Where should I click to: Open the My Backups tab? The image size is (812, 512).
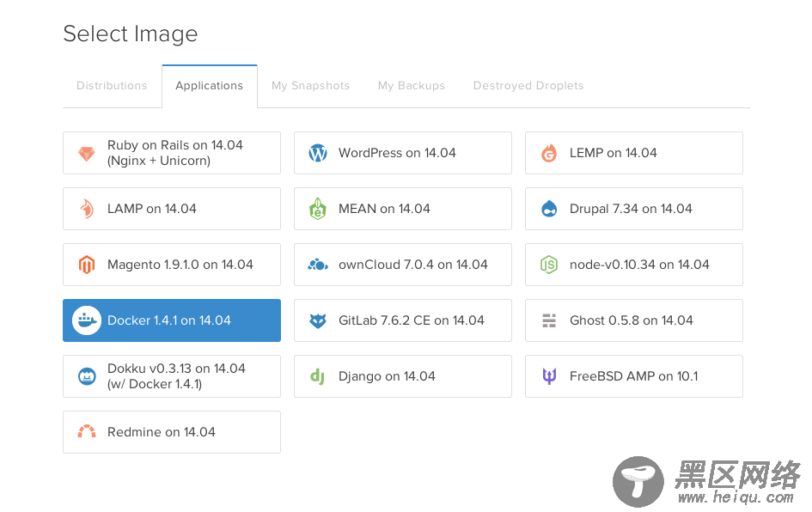(x=412, y=86)
